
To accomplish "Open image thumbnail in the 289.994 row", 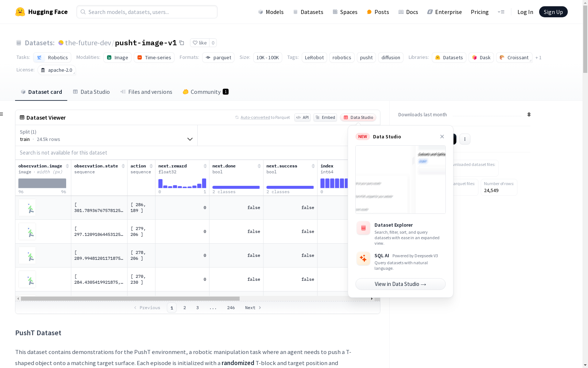I will pos(27,255).
